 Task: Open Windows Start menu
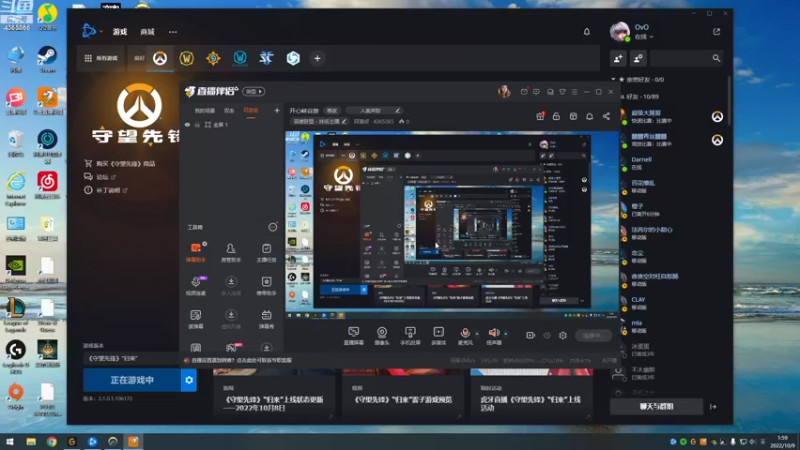coord(10,442)
